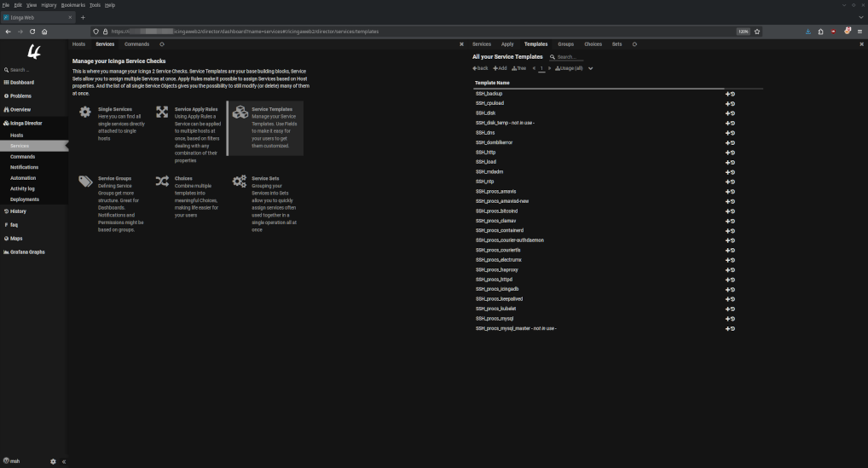Click the Choices shuffle icon
Screen dimensions: 868x468
click(x=162, y=182)
